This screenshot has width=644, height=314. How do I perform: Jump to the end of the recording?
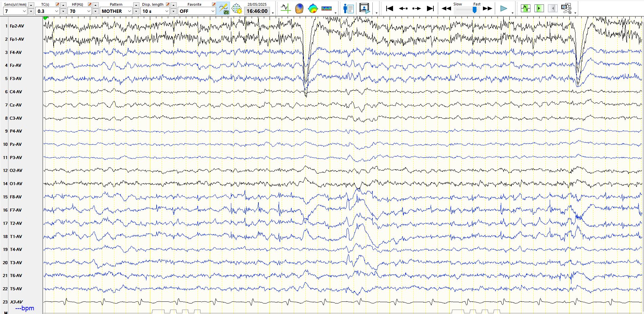(430, 8)
